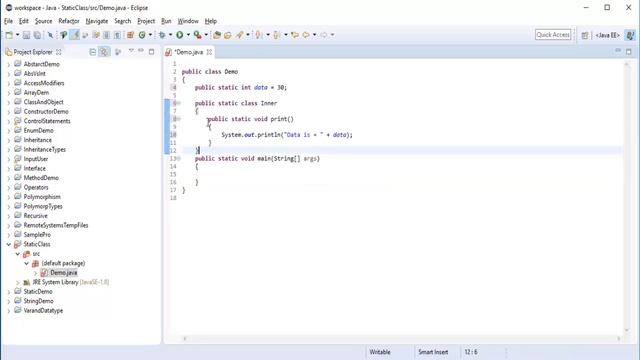Expand the AbstarctDemo project

point(9,64)
